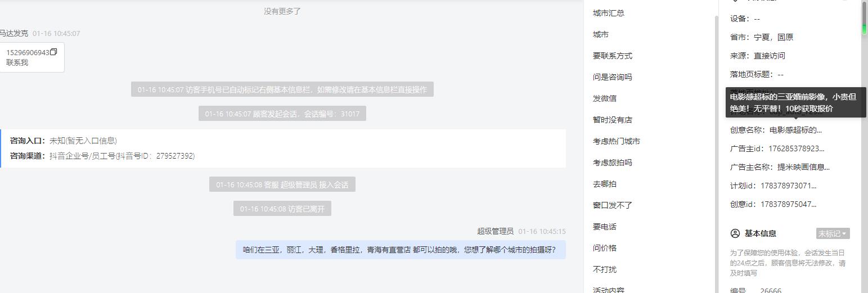
Task: Select quick reply 城市汇总
Action: tap(608, 13)
